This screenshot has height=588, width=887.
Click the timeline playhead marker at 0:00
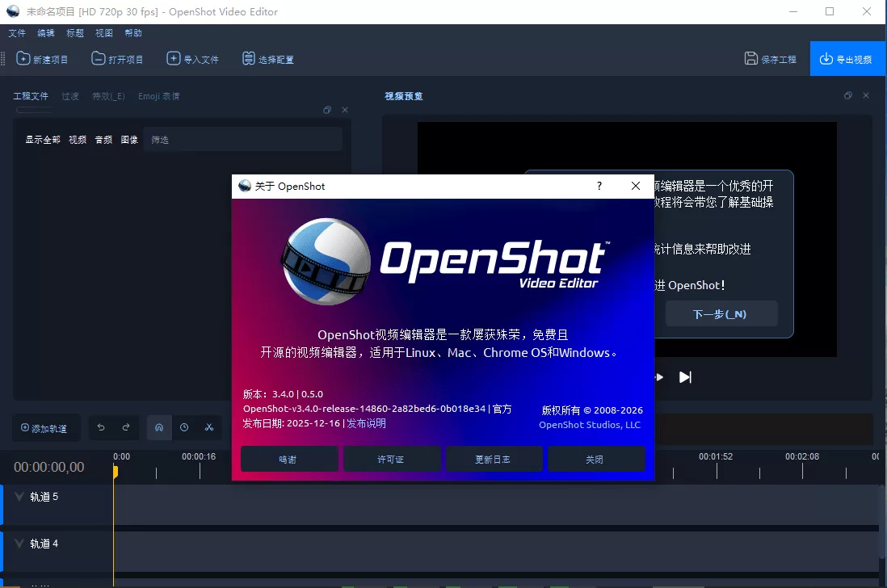click(116, 471)
